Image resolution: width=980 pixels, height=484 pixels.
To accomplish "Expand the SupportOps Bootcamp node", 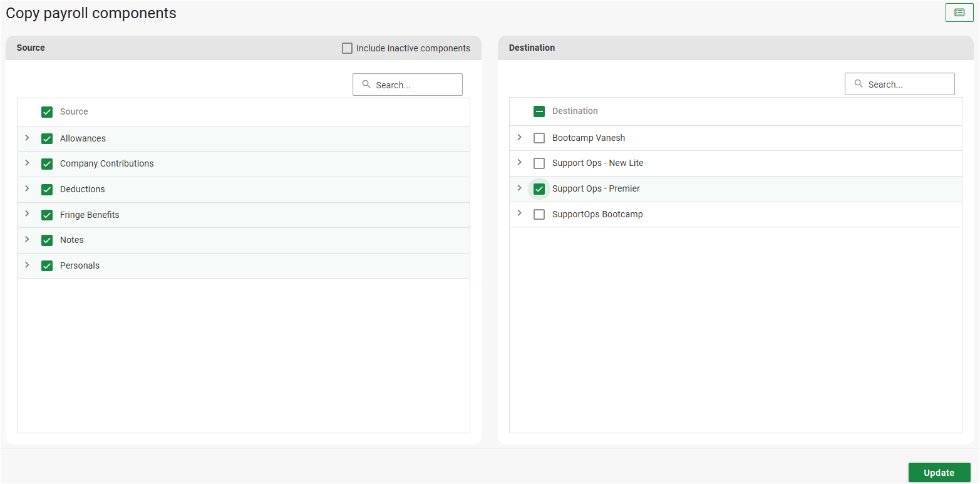I will 519,214.
